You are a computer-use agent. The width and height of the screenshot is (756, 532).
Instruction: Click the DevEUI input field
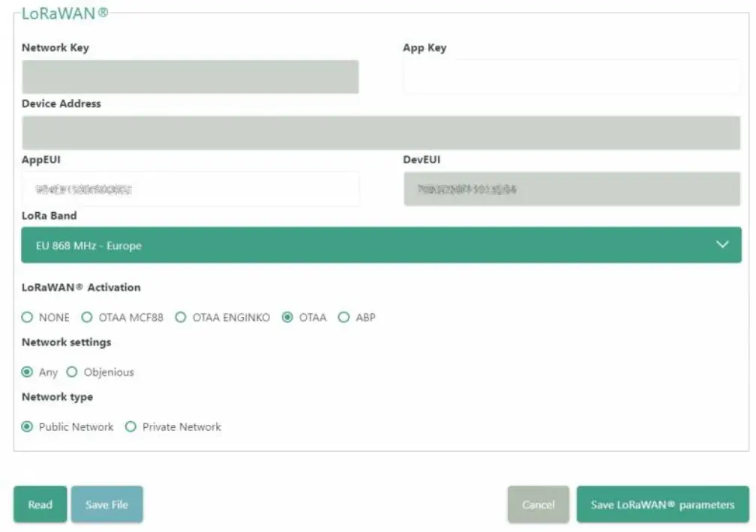pyautogui.click(x=571, y=188)
